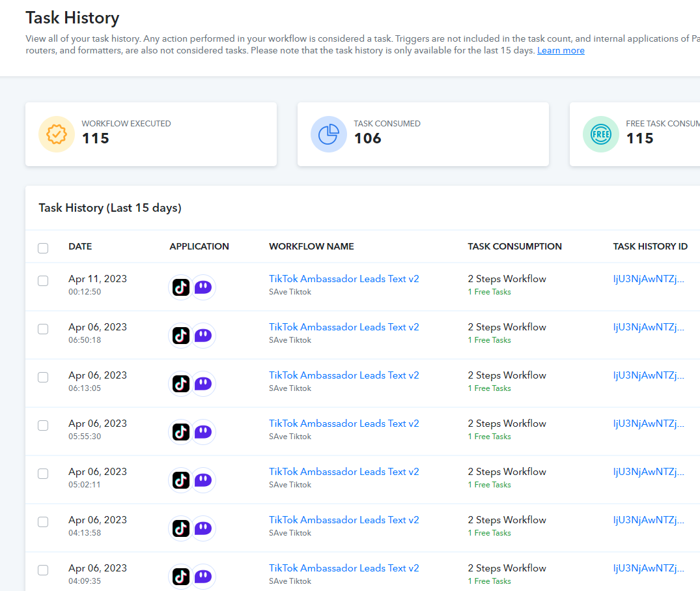Open task history ID in Apr 11 row
This screenshot has width=700, height=591.
(648, 279)
